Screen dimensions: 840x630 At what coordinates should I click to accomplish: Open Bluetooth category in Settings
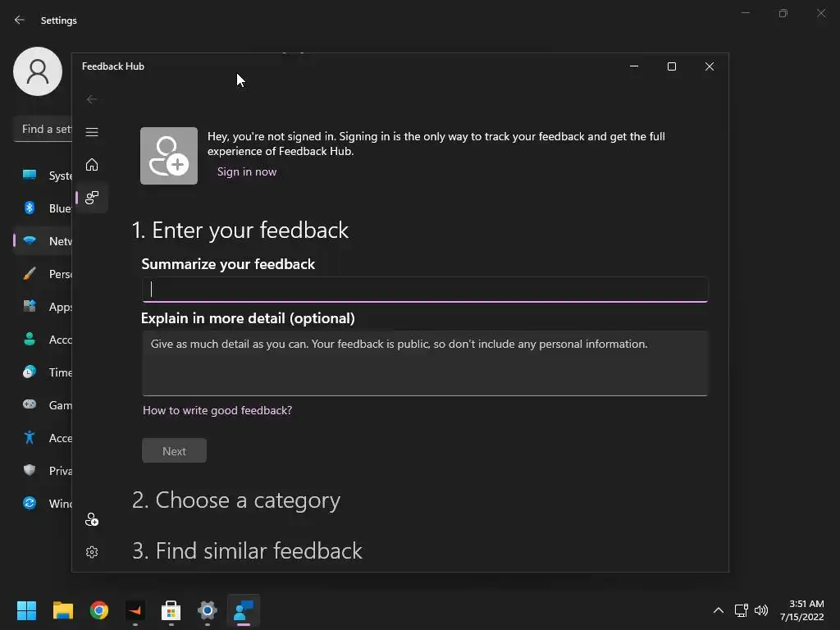(x=43, y=208)
